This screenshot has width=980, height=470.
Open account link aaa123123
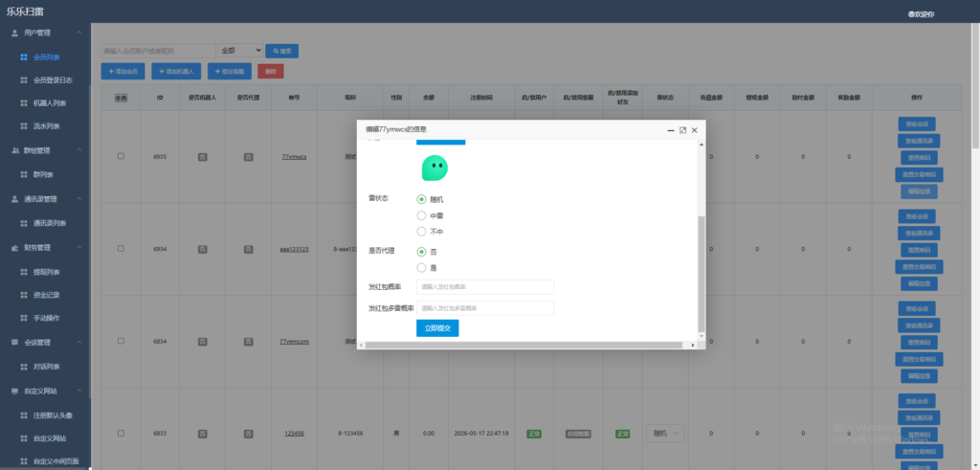(294, 248)
